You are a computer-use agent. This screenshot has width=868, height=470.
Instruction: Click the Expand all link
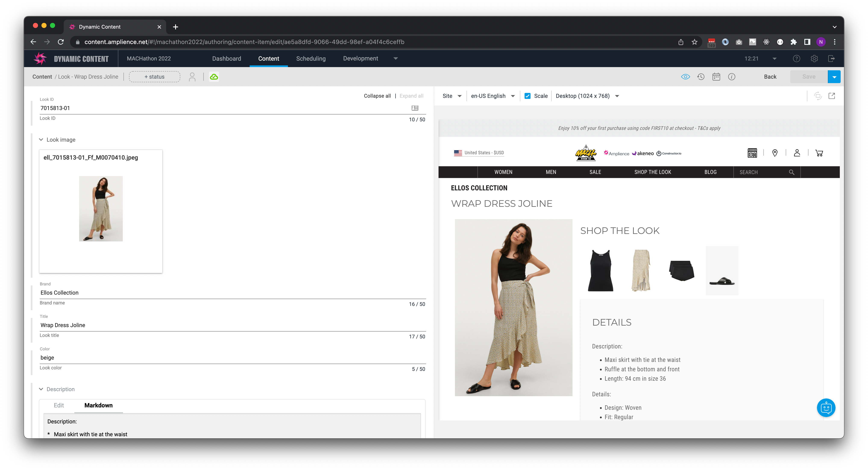point(411,96)
